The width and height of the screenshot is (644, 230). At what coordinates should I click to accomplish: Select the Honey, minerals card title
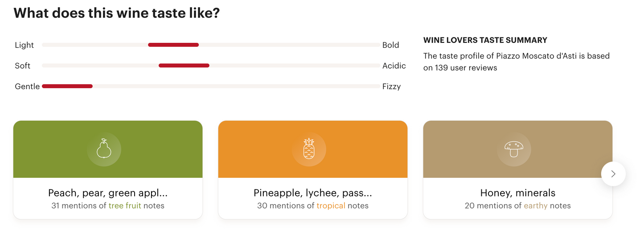point(518,193)
